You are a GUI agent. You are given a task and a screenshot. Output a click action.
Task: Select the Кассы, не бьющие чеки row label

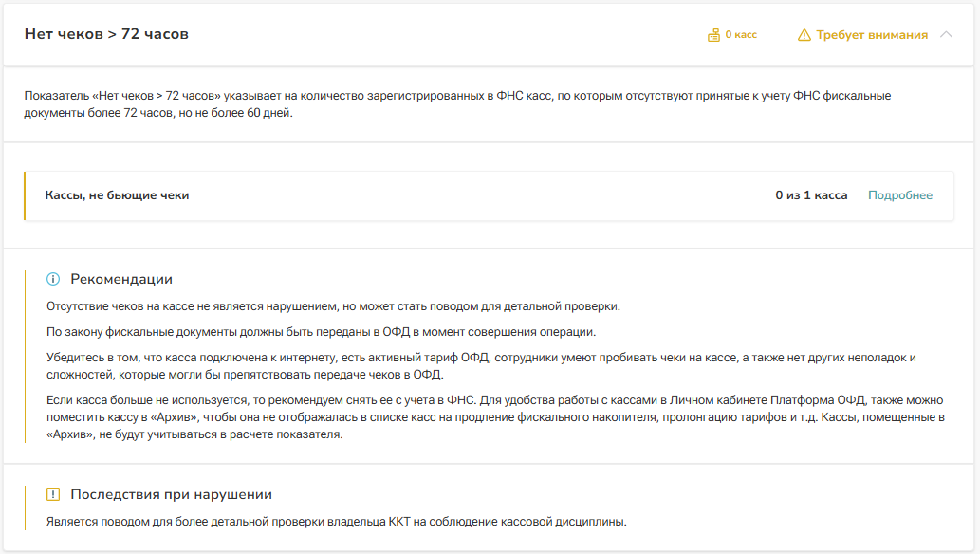click(117, 195)
